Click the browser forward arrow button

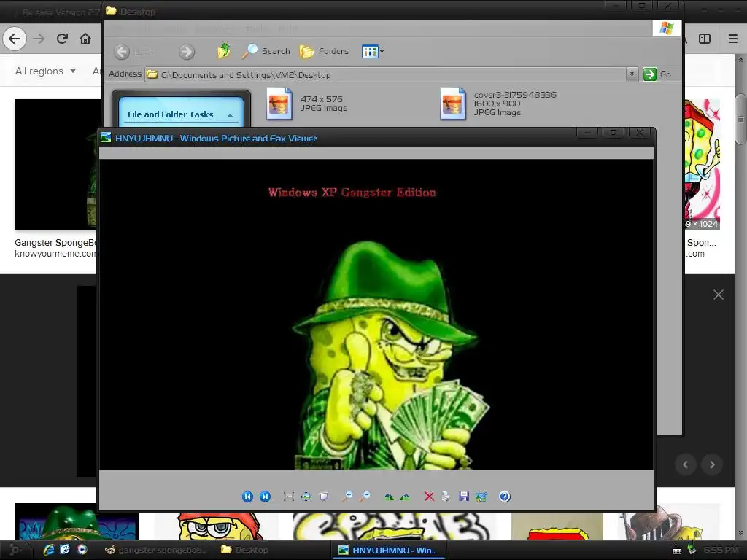[x=39, y=39]
